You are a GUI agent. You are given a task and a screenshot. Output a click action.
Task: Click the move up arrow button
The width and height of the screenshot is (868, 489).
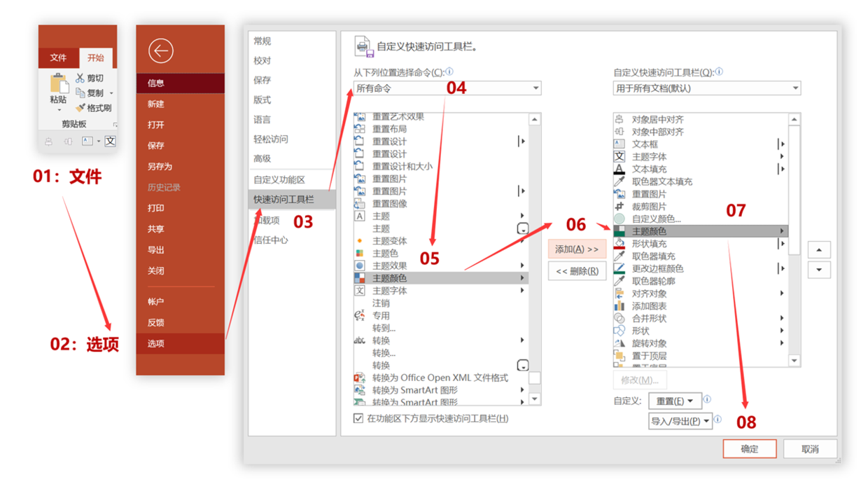[x=819, y=249]
